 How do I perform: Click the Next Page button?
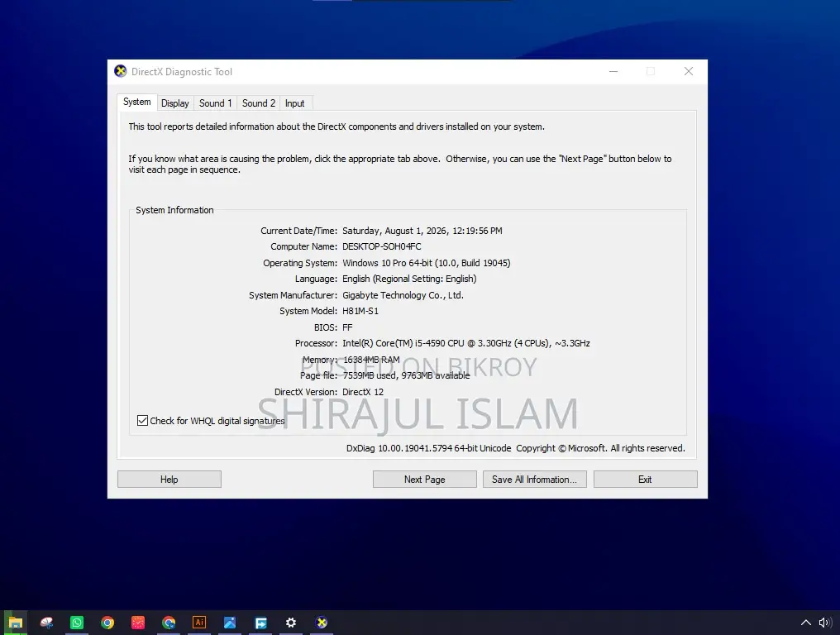click(x=425, y=479)
